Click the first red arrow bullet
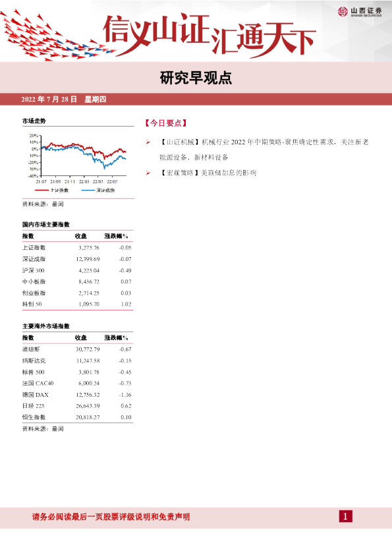The image size is (392, 555). pyautogui.click(x=148, y=142)
